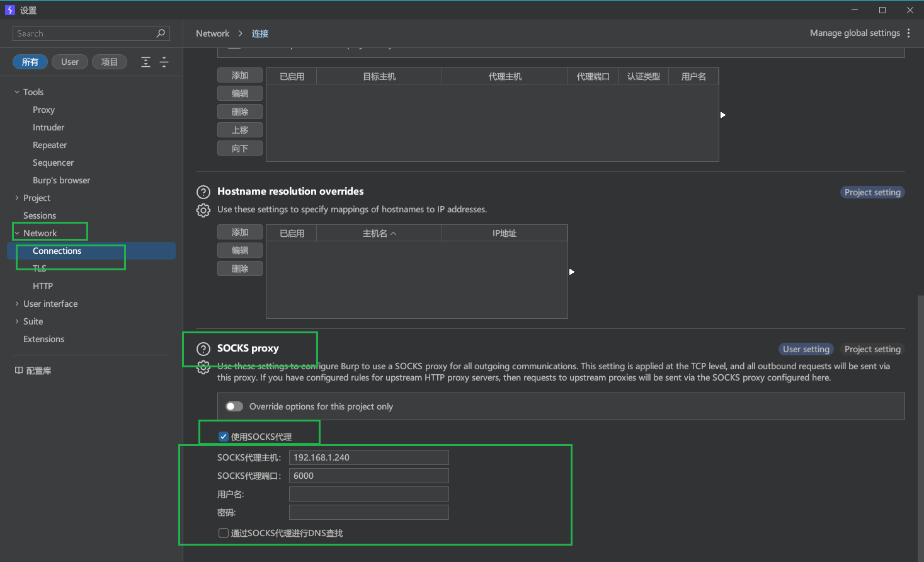Click 添加 button for upstream proxy table
This screenshot has height=562, width=924.
(x=240, y=75)
